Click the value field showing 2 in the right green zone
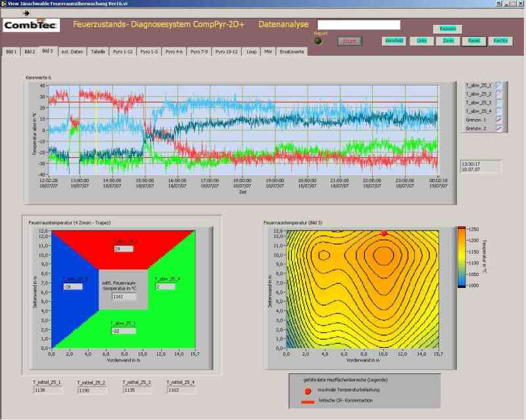The height and width of the screenshot is (420, 526). (x=166, y=287)
